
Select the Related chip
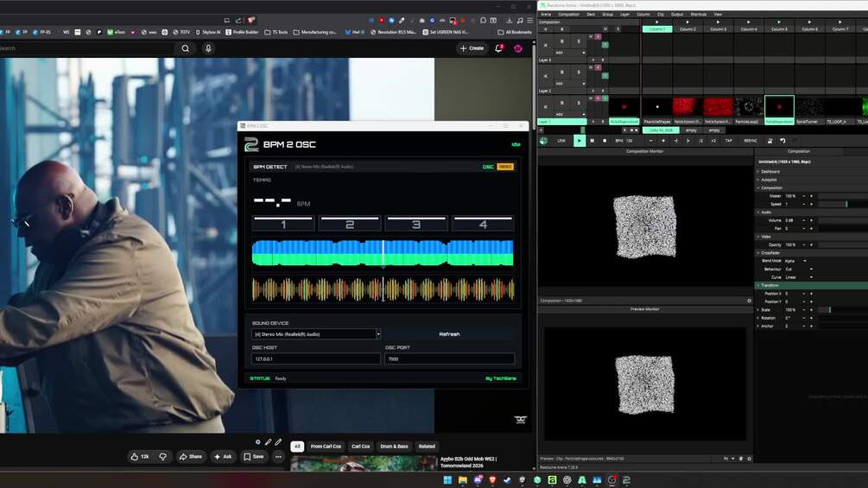427,446
